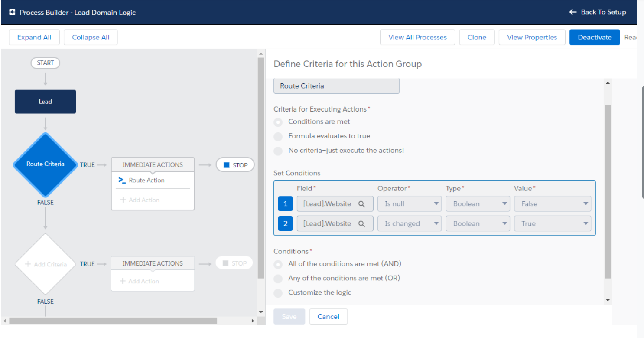
Task: Click the search icon in condition 2 field
Action: coord(361,224)
